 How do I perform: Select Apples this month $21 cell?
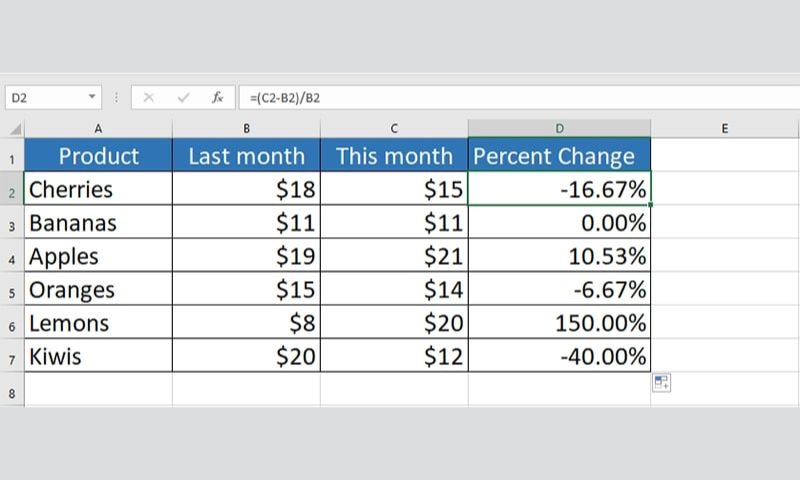(x=394, y=256)
